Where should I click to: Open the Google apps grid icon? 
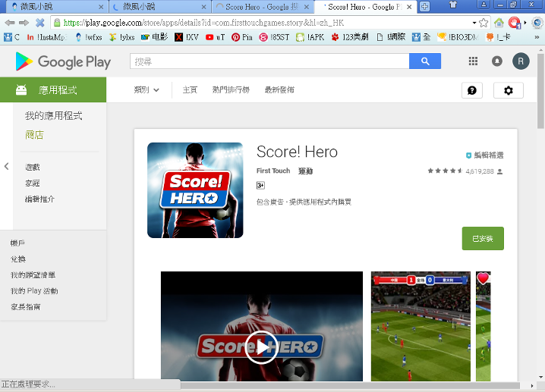click(x=473, y=61)
